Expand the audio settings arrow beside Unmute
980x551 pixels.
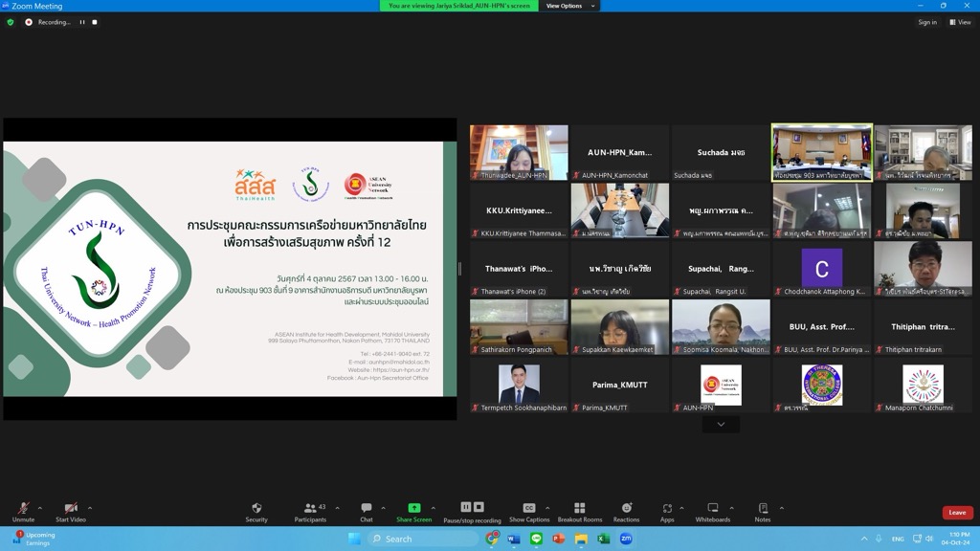(x=40, y=508)
